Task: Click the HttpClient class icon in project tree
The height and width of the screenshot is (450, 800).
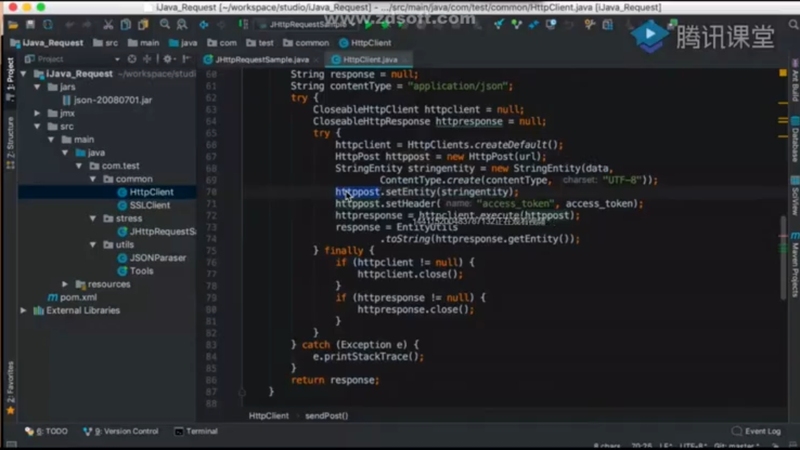Action: (121, 192)
